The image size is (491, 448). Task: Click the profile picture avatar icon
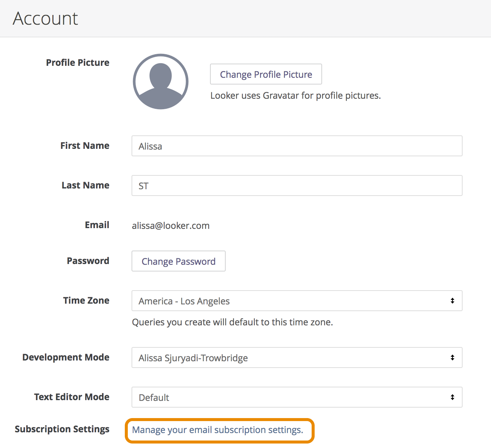point(160,82)
